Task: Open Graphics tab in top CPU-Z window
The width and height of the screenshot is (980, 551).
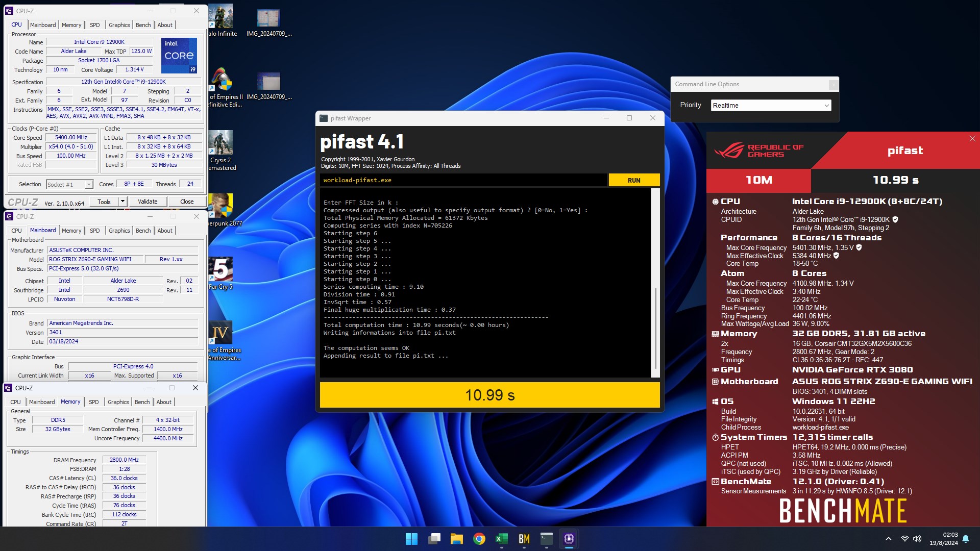Action: [119, 25]
